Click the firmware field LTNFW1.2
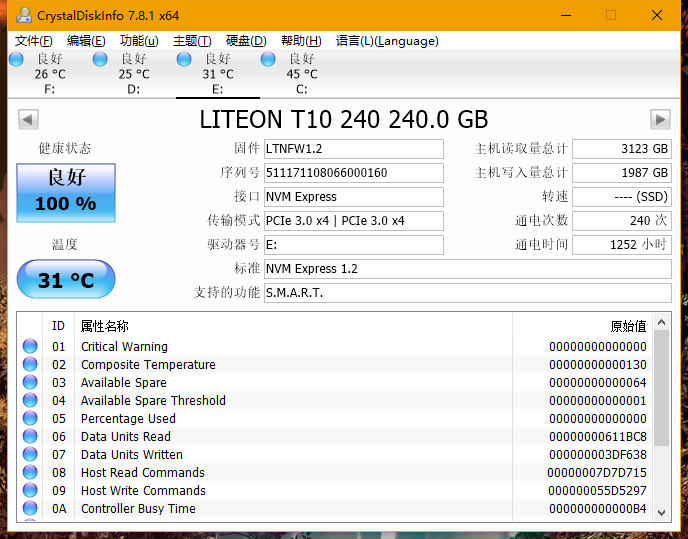The width and height of the screenshot is (688, 539). point(354,149)
